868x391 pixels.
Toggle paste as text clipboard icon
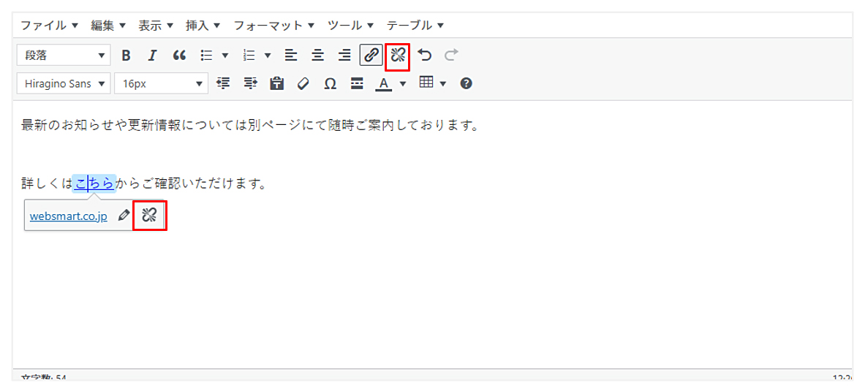point(277,83)
